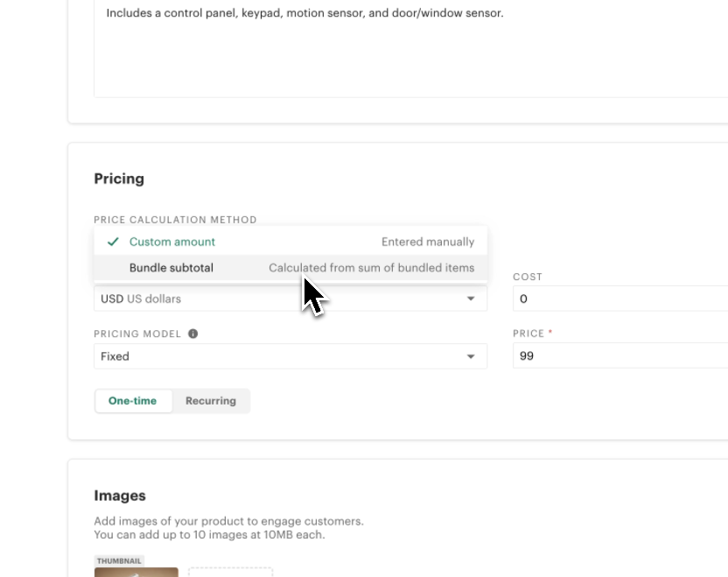Edit the Price field showing 99
The image size is (728, 577).
pos(612,356)
